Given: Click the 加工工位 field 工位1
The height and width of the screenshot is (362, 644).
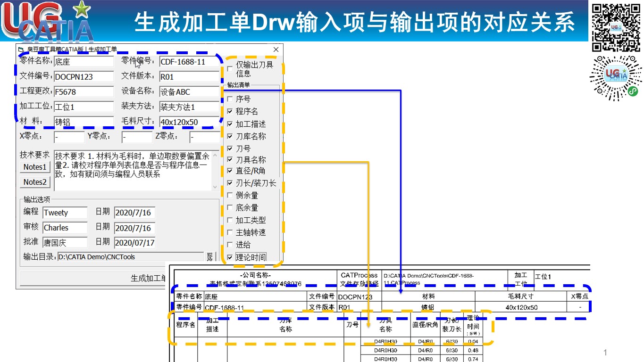Looking at the screenshot, I should coord(84,107).
